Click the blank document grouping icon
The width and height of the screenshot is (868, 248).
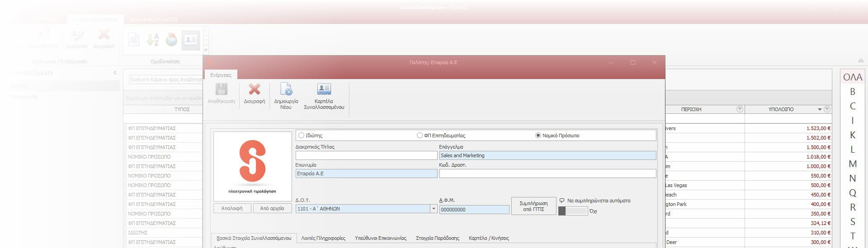click(x=134, y=40)
